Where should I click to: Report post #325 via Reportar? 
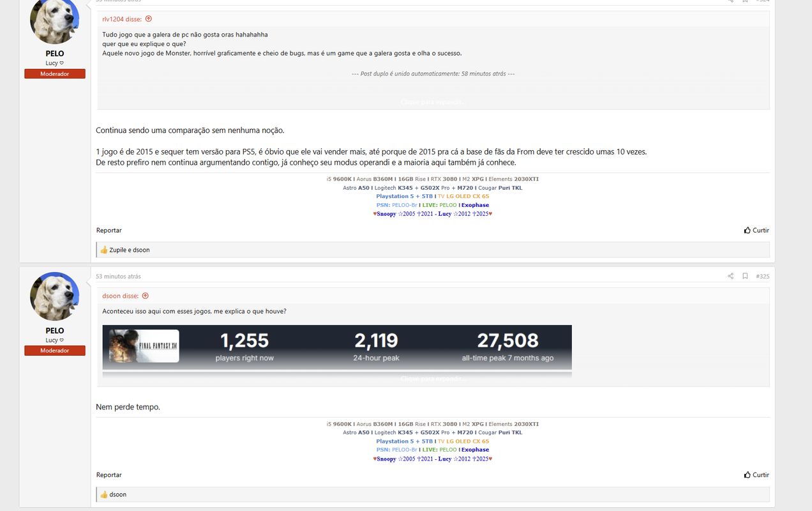coord(109,475)
